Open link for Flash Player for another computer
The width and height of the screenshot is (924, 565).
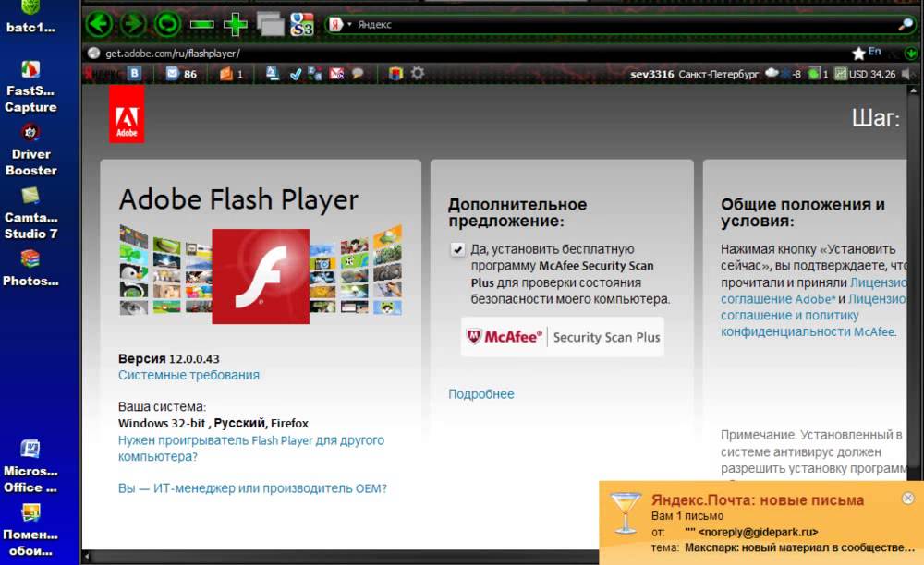point(251,449)
